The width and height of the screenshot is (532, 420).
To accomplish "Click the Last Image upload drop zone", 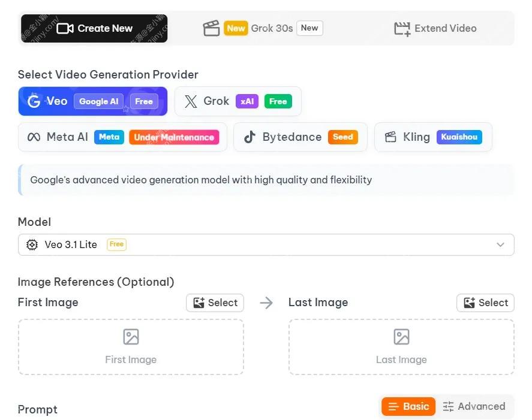I will pyautogui.click(x=401, y=347).
